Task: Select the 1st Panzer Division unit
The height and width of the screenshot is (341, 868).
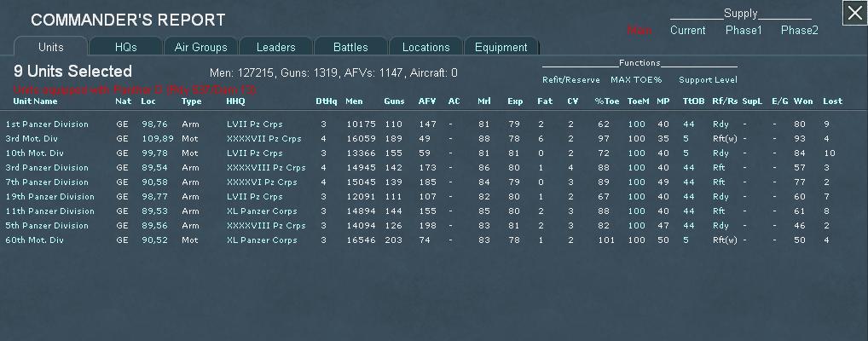Action: click(x=47, y=124)
